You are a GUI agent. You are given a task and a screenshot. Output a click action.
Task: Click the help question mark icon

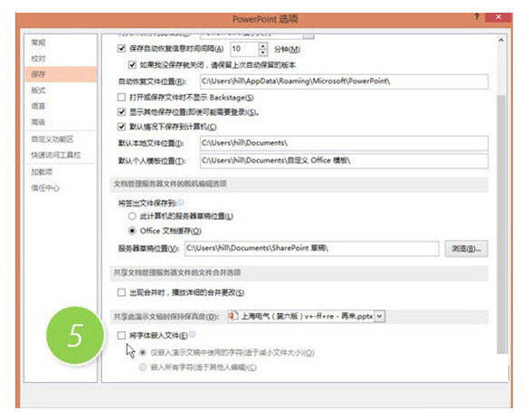point(476,17)
